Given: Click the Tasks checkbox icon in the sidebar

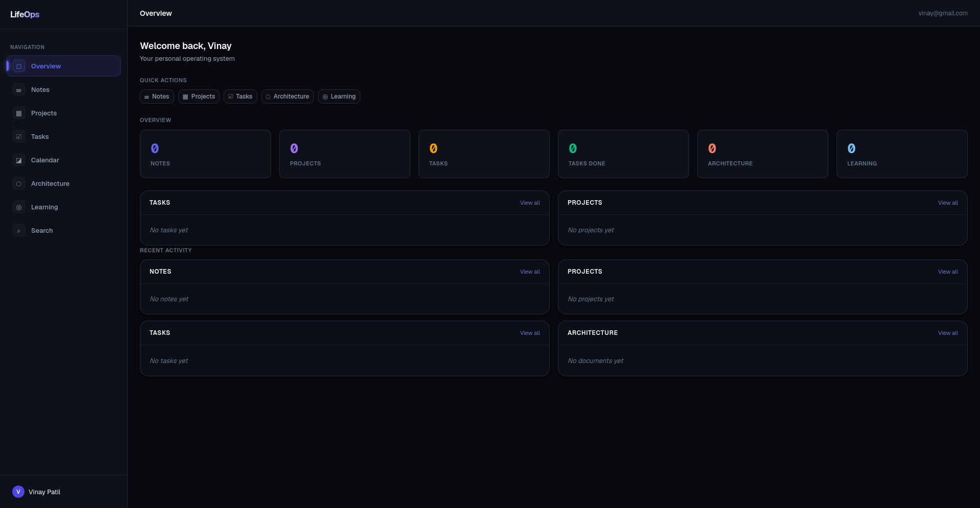Looking at the screenshot, I should pos(19,137).
